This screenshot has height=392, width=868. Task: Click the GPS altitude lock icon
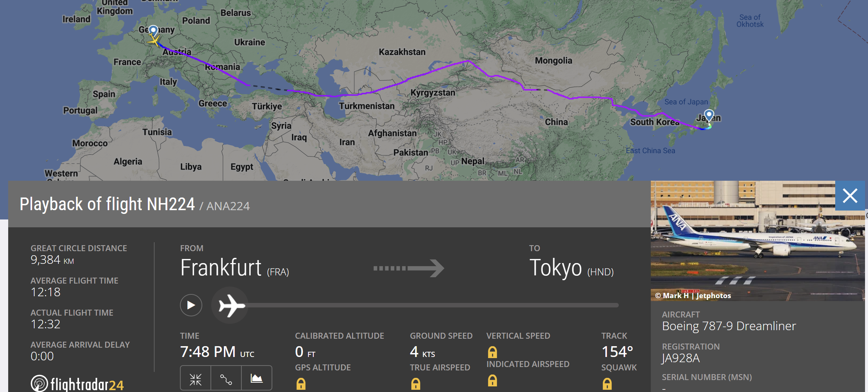(301, 384)
